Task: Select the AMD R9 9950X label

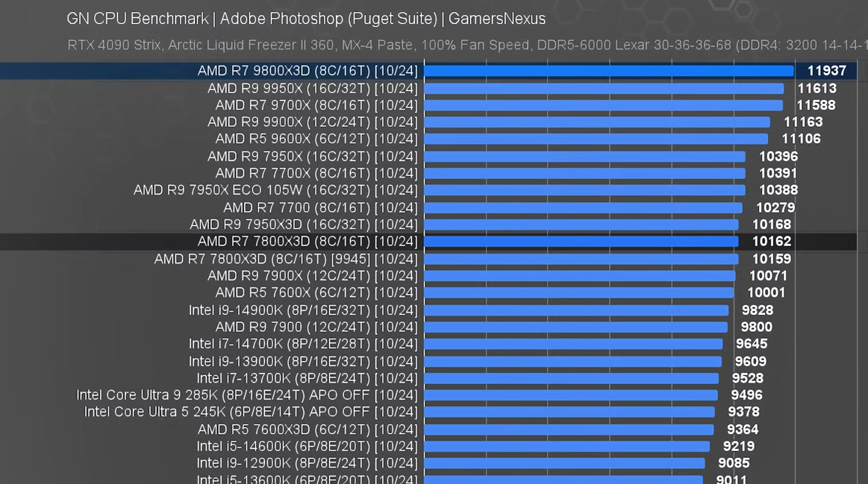Action: pos(313,89)
